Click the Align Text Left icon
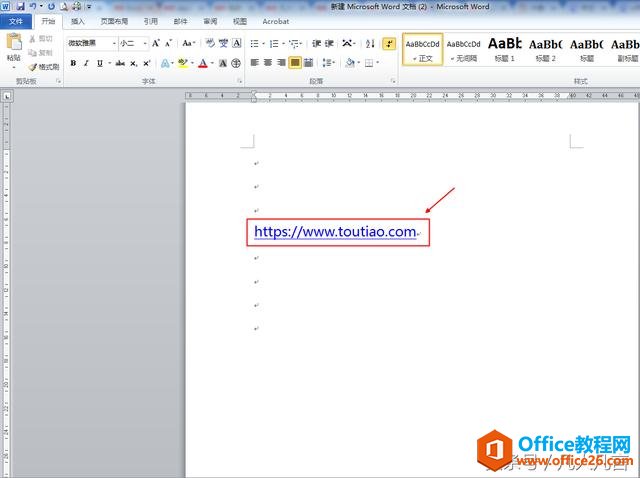The height and width of the screenshot is (478, 640). (x=255, y=63)
